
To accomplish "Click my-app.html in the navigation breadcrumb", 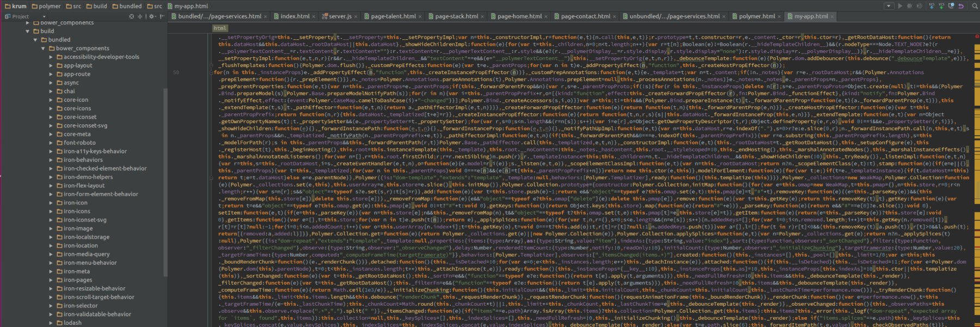I will (187, 6).
